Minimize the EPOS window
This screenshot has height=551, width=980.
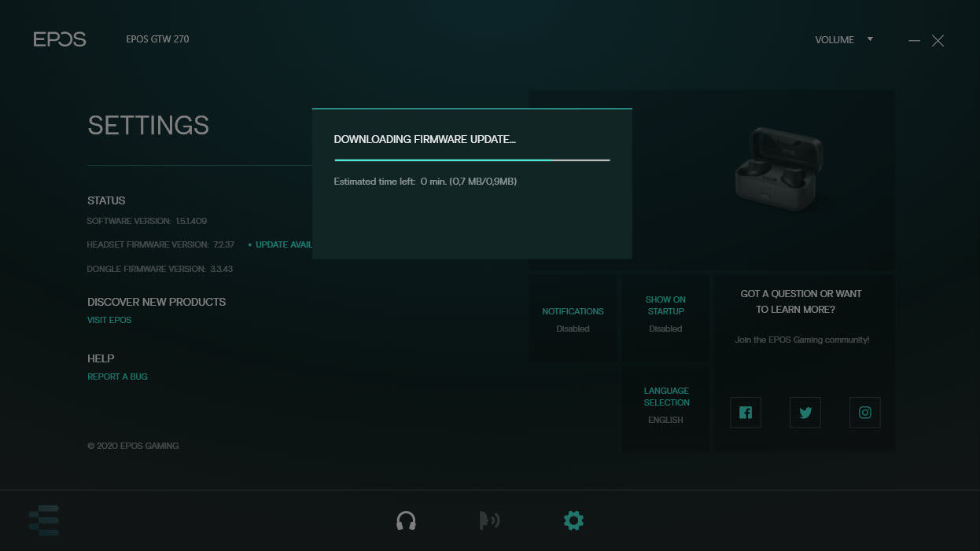coord(914,40)
